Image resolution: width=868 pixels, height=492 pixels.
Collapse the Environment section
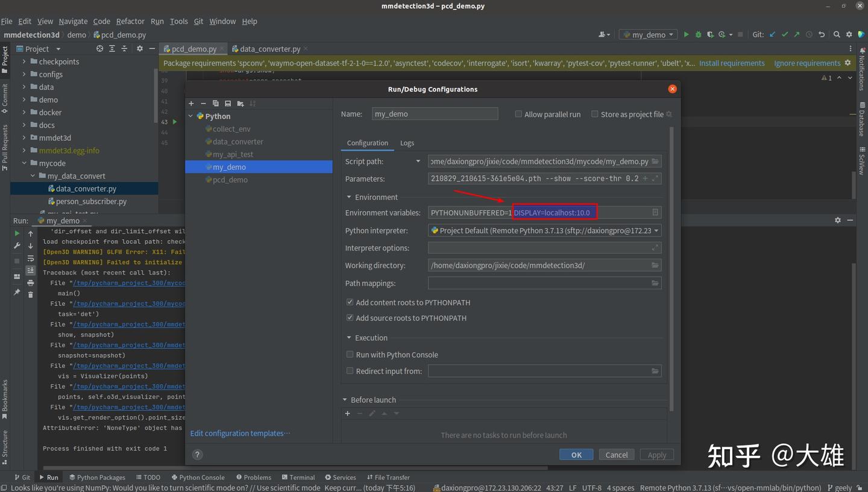tap(349, 197)
